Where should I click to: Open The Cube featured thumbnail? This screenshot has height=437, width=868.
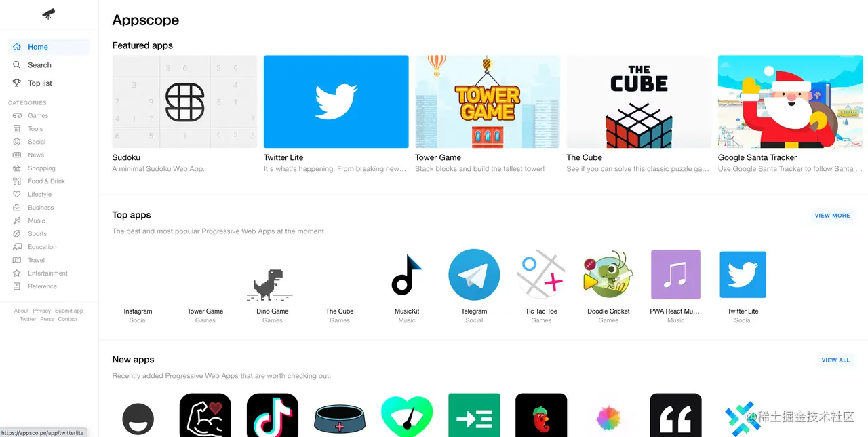(639, 102)
